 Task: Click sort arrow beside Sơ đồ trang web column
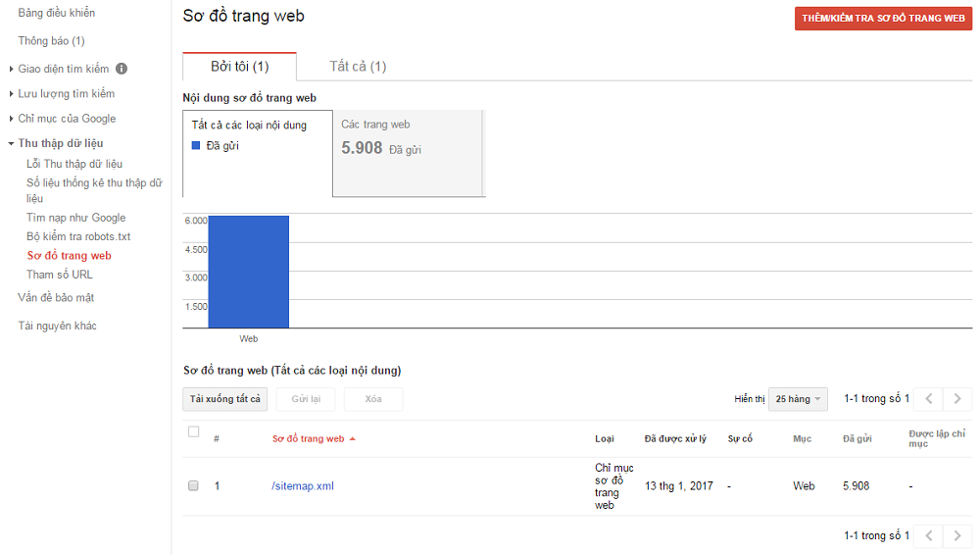click(x=352, y=439)
